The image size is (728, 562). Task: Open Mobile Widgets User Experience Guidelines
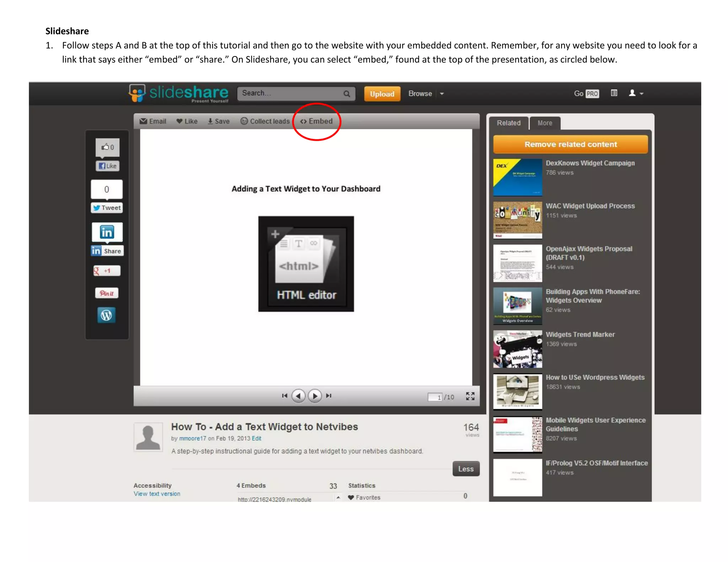pyautogui.click(x=596, y=425)
